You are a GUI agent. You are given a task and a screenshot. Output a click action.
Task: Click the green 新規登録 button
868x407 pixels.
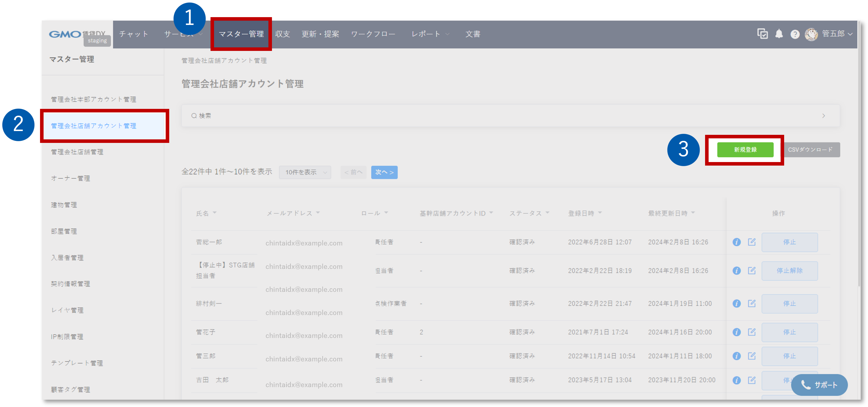[745, 150]
